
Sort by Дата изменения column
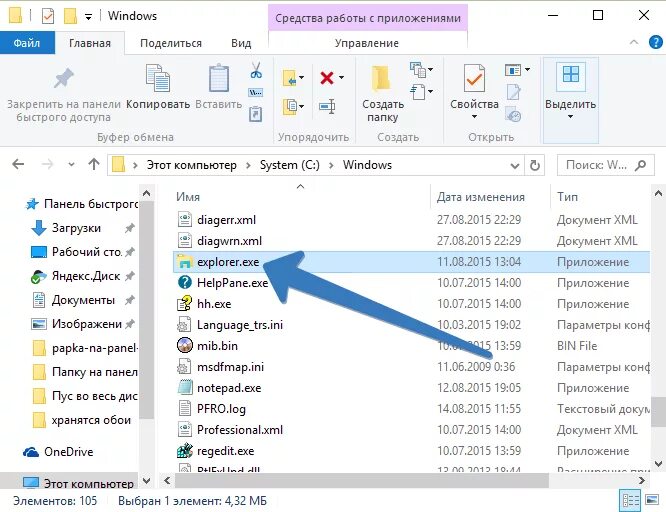481,197
